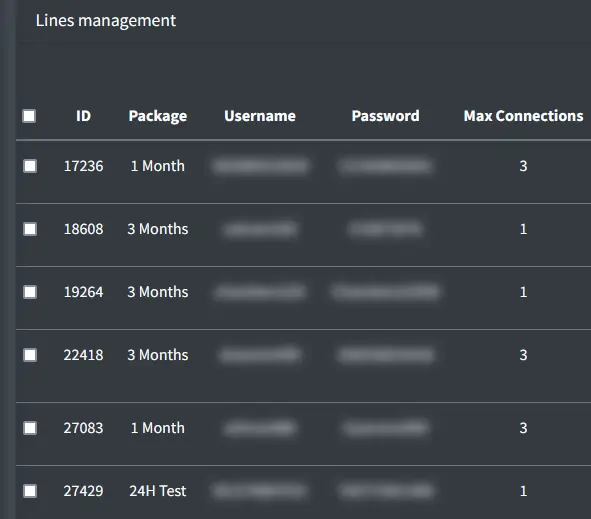Click the blurred password of line 19264
The image size is (591, 519).
[x=385, y=292]
